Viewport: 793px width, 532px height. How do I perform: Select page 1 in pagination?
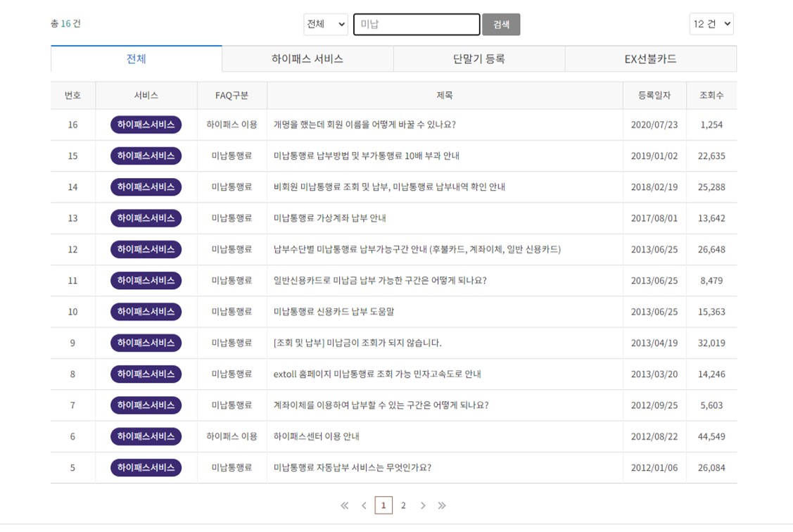[383, 505]
